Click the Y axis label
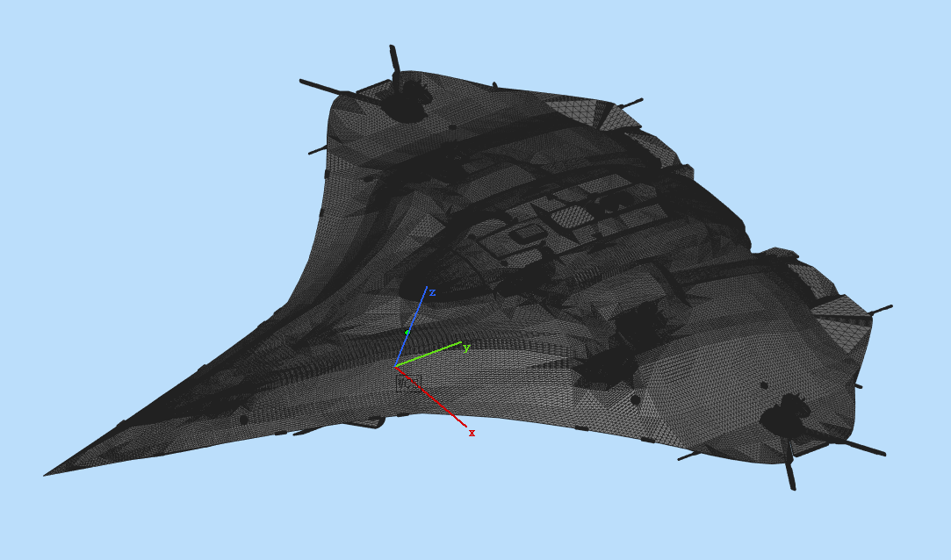 click(465, 346)
